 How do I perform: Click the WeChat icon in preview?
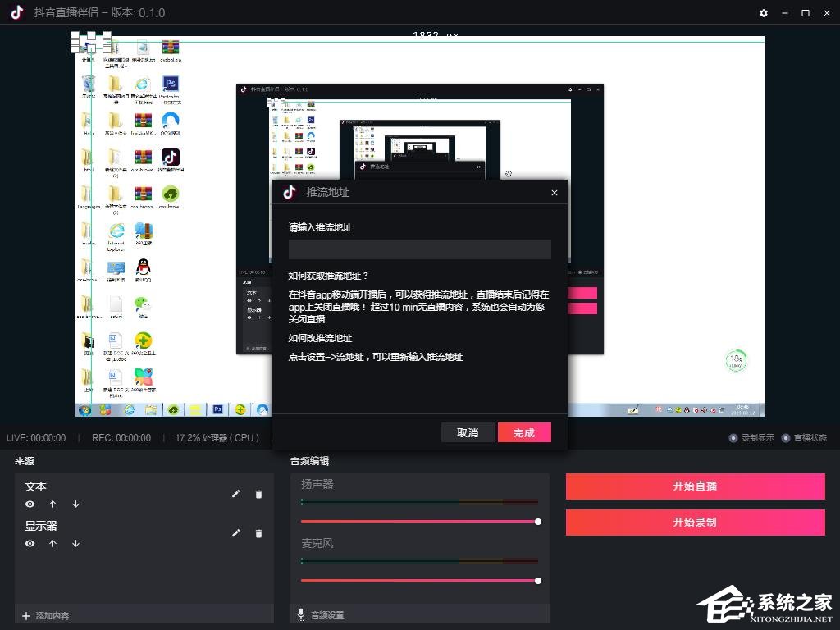pos(143,305)
